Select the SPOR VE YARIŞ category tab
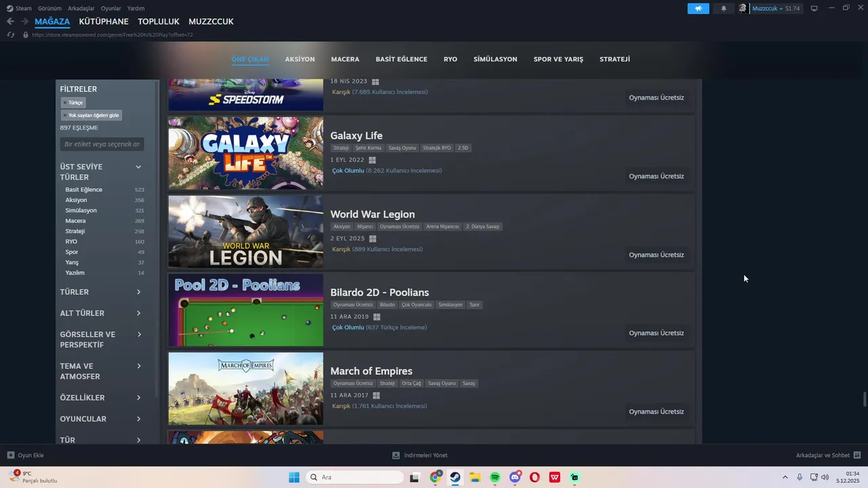 558,59
